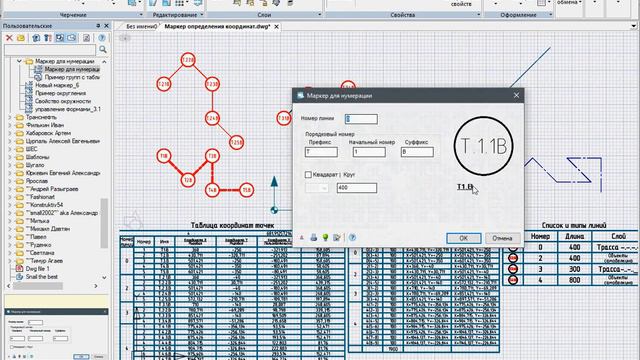Expand the Хабаровск Артем folder
Viewport: 640px width, 360px height.
(10, 133)
